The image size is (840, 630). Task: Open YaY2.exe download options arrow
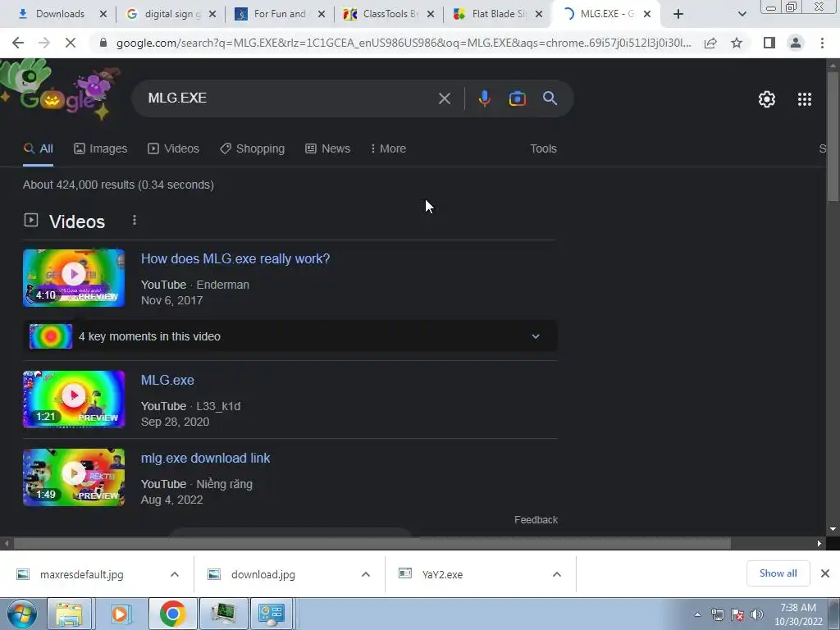[x=557, y=574]
